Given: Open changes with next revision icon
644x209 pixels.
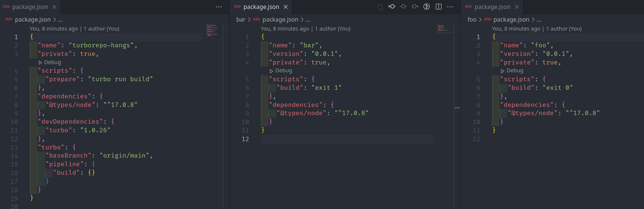Looking at the screenshot, I should [415, 7].
